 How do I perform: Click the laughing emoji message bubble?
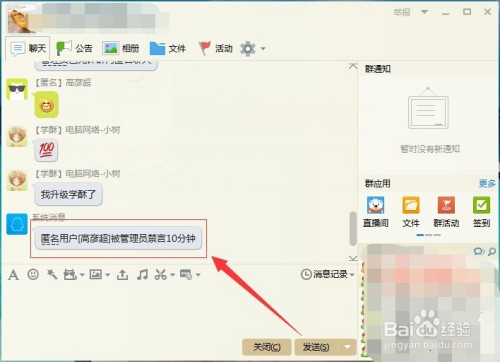click(x=47, y=105)
